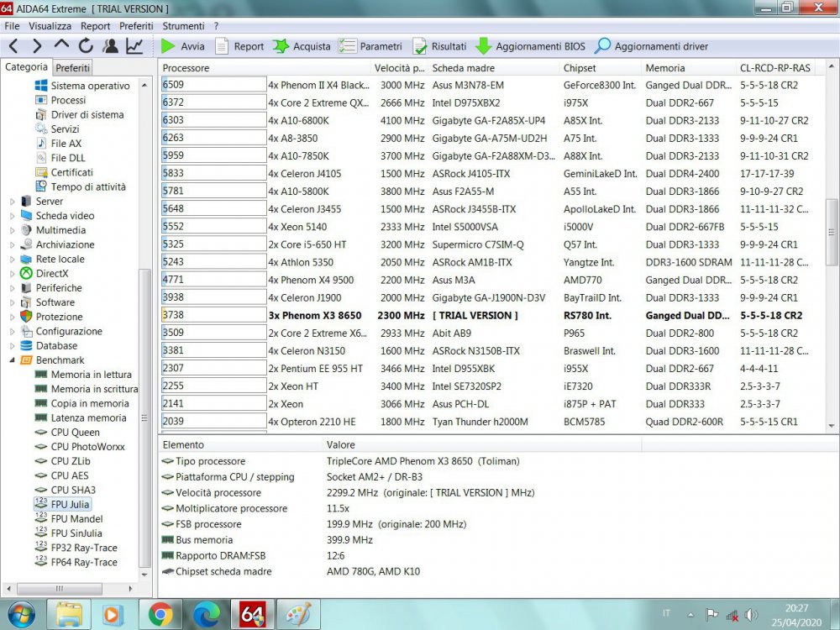Screen dimensions: 840x630
Task: Open the Parametri settings
Action: 370,46
